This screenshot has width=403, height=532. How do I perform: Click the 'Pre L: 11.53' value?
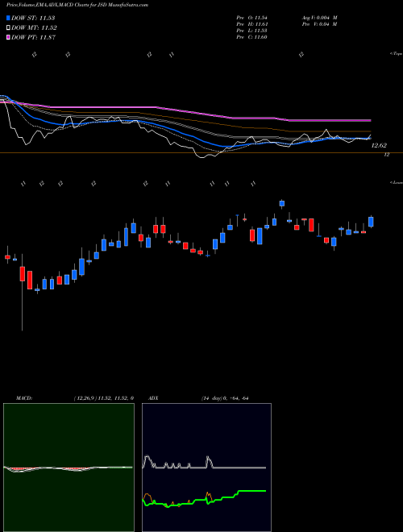(252, 31)
